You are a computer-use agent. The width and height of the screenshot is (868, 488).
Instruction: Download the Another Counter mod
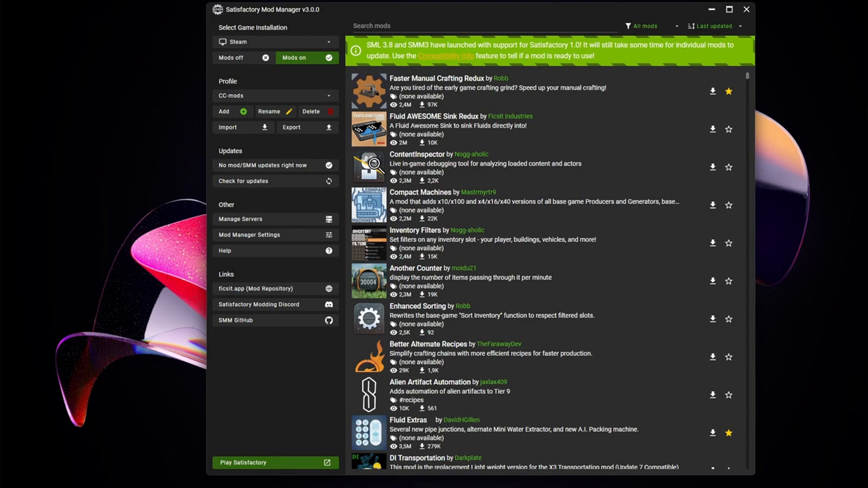[713, 281]
